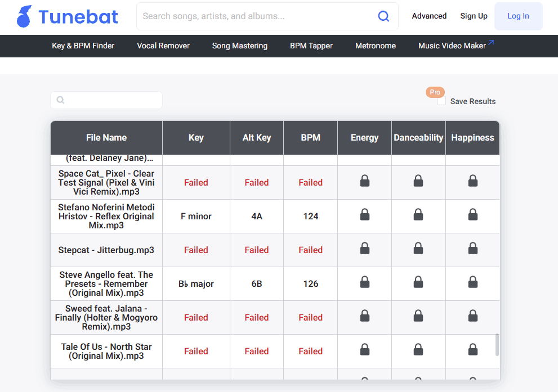Click the Alt Key column header
The width and height of the screenshot is (558, 392).
[257, 138]
